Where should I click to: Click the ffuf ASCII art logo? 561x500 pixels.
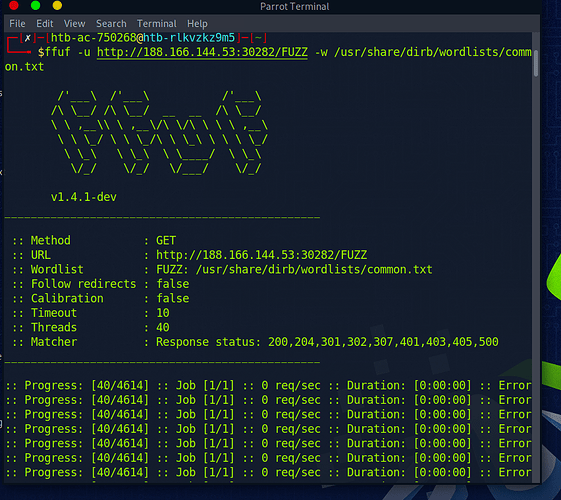159,132
